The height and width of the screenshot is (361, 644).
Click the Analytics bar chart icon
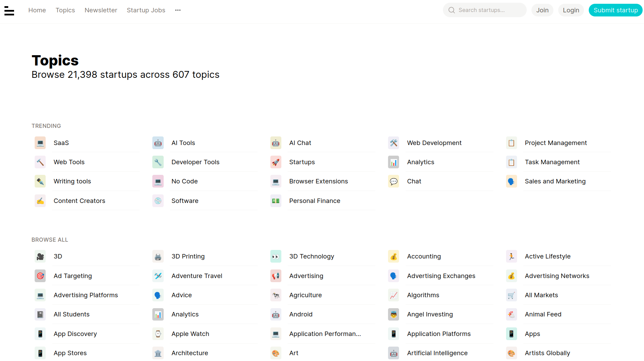click(x=394, y=162)
